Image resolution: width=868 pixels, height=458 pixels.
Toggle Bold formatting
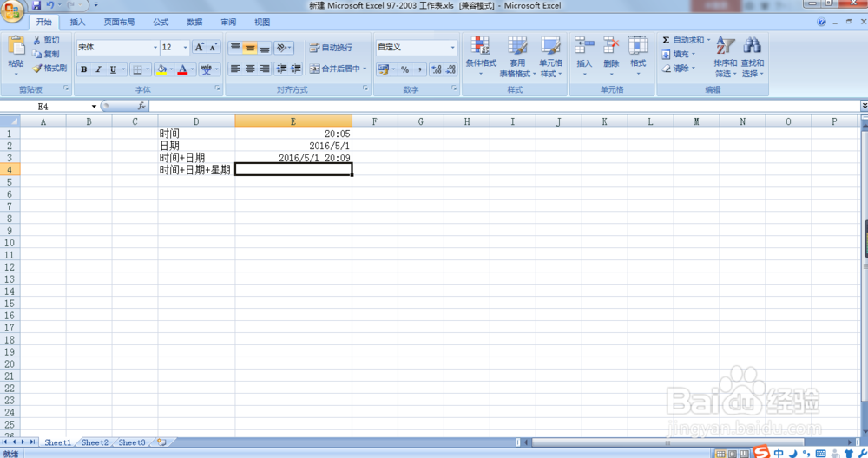83,69
